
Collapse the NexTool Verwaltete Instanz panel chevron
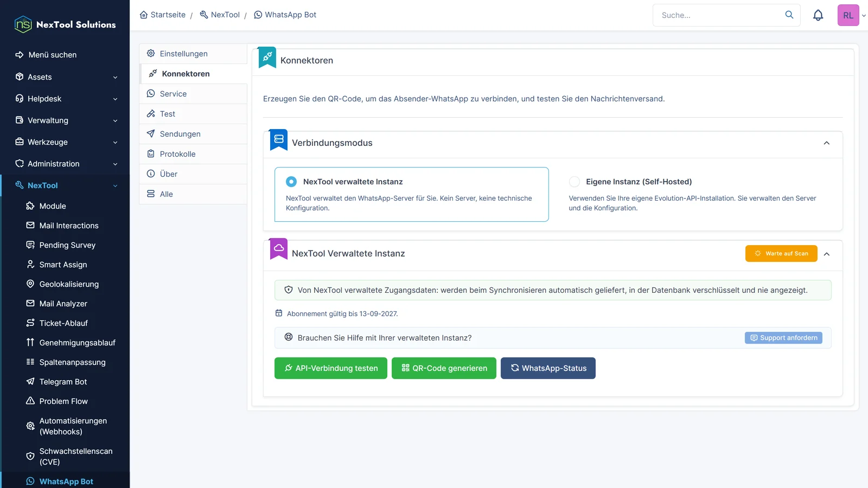(827, 254)
